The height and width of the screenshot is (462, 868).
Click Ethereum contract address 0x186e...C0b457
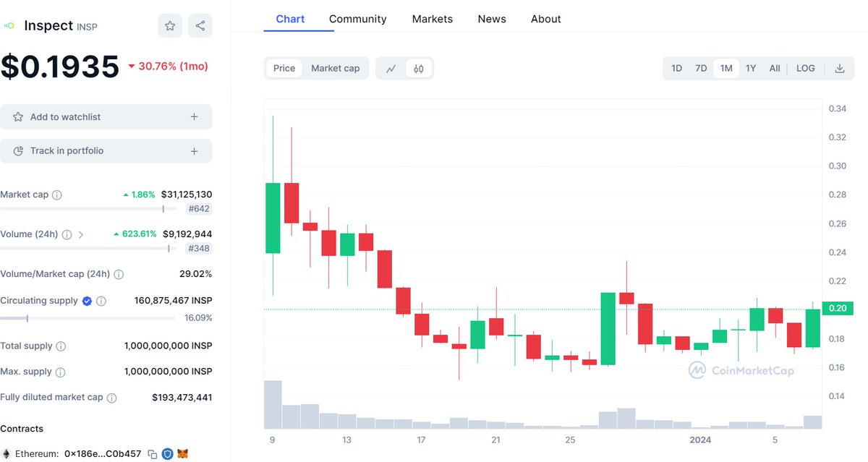(x=103, y=454)
